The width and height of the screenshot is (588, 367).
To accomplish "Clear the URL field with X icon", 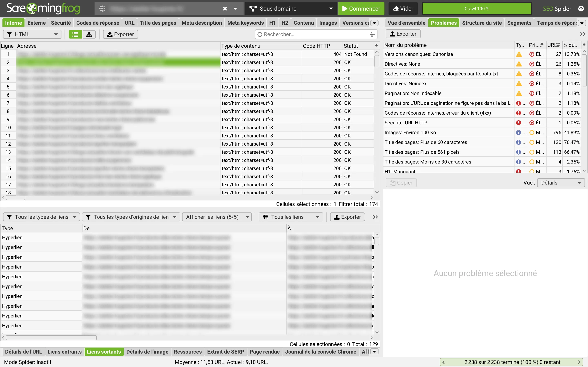I will point(225,9).
